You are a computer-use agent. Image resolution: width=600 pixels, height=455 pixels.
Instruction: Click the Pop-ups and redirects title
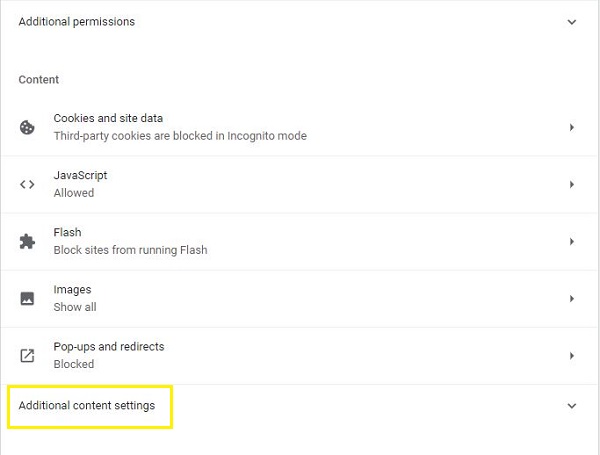click(x=109, y=346)
